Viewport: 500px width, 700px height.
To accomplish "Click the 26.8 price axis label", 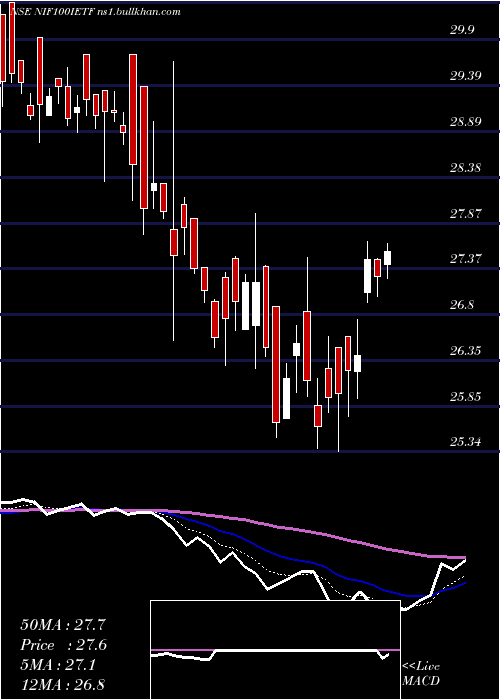I will tap(462, 304).
